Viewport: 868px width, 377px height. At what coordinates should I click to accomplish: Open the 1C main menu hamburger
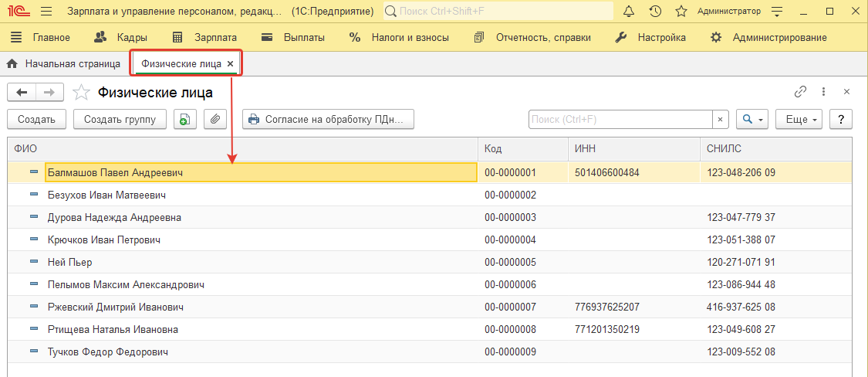[x=46, y=12]
